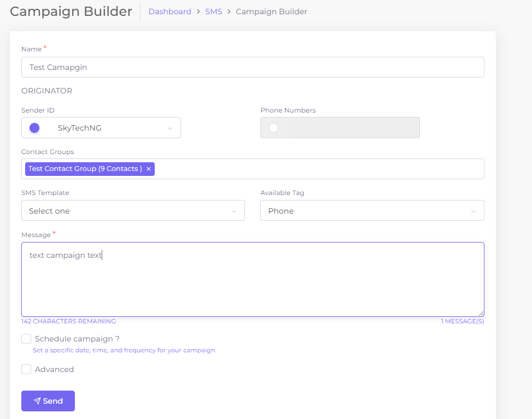Send the campaign
Image resolution: width=532 pixels, height=419 pixels.
(48, 401)
